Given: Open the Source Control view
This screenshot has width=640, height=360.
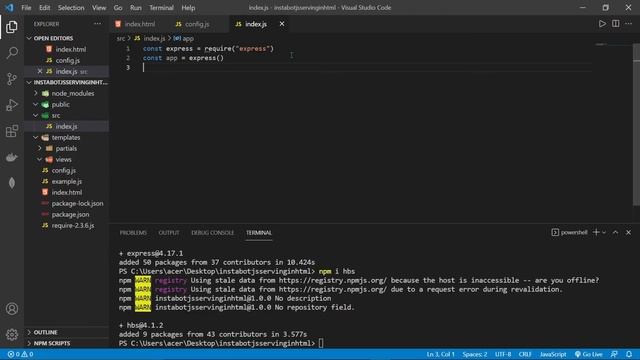Looking at the screenshot, I should click(12, 79).
